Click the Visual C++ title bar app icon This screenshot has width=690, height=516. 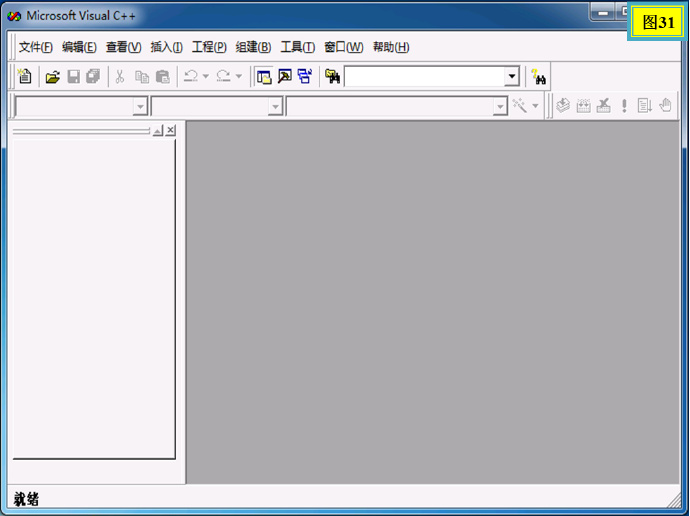coord(14,16)
